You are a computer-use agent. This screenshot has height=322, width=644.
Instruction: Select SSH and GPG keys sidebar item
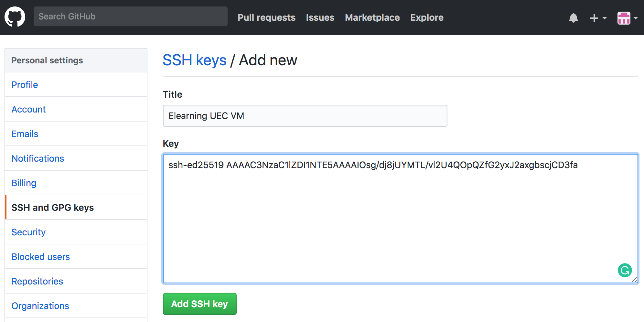click(x=76, y=208)
